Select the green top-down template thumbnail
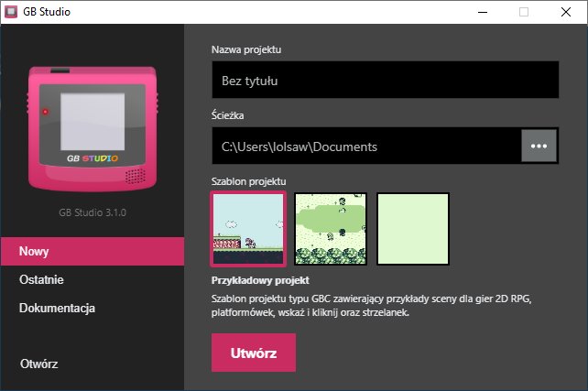 331,229
